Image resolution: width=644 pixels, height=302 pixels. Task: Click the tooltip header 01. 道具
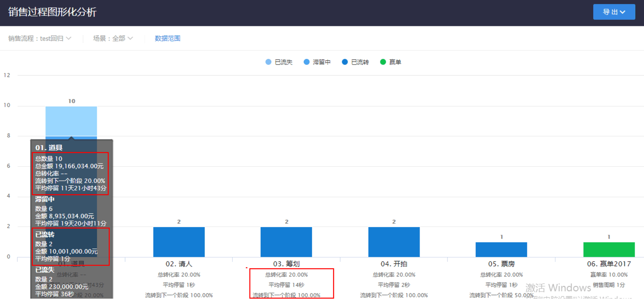(x=49, y=148)
